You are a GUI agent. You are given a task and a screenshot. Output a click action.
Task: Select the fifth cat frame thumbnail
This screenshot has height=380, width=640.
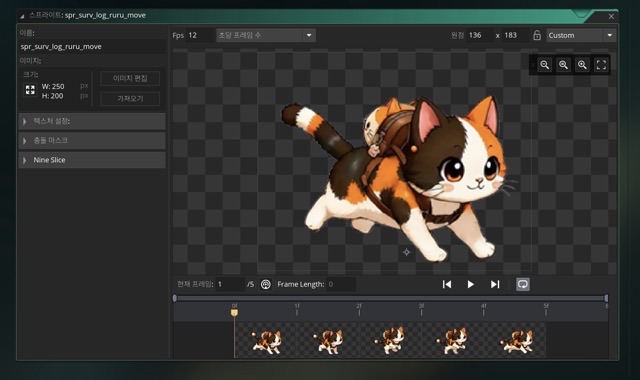515,340
